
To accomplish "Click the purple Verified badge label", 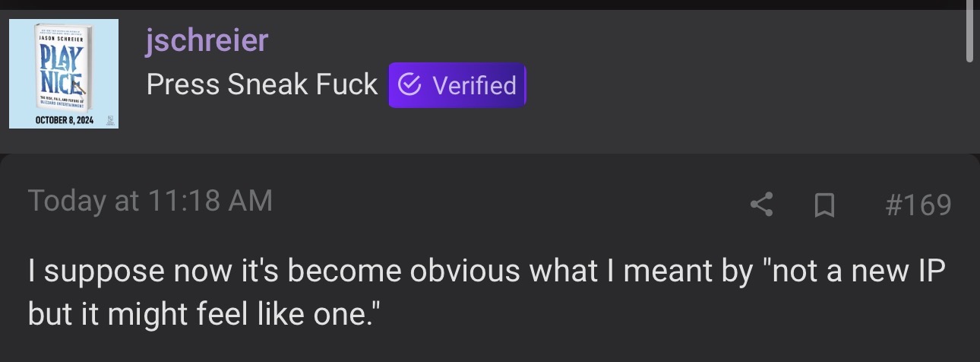I will click(457, 85).
